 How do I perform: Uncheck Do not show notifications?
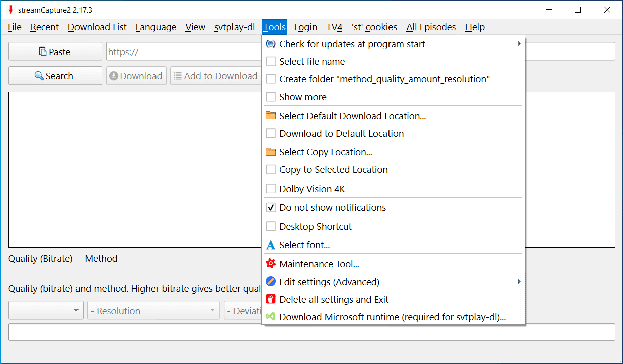[x=271, y=207]
